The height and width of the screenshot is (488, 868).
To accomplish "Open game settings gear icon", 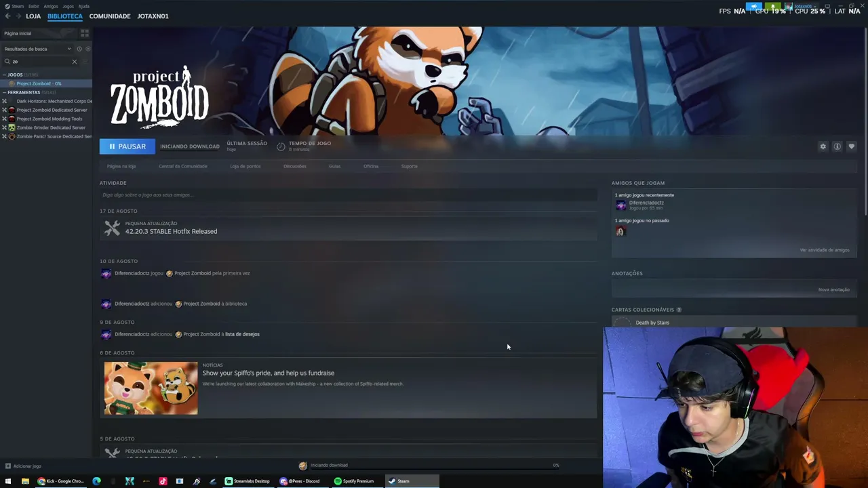I will tap(823, 146).
